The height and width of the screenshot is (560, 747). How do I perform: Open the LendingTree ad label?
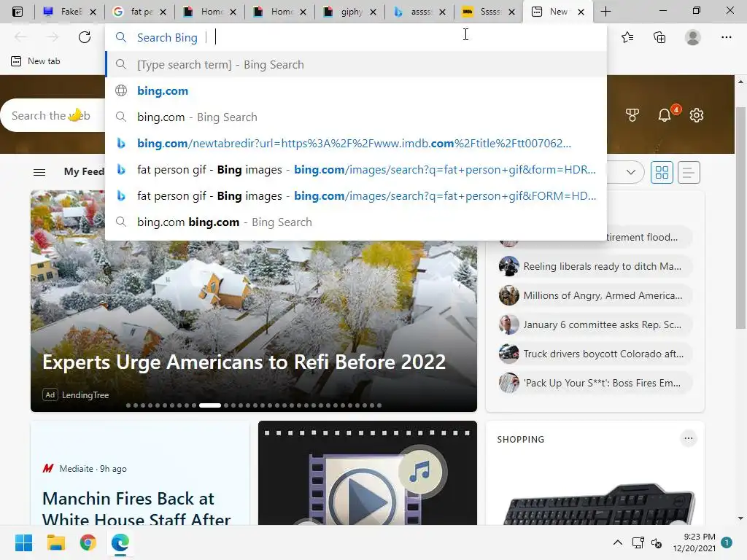click(85, 394)
